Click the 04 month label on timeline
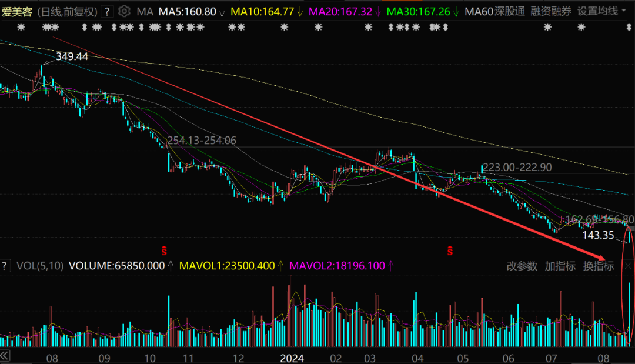Viewport: 635px width, 364px height. click(417, 358)
